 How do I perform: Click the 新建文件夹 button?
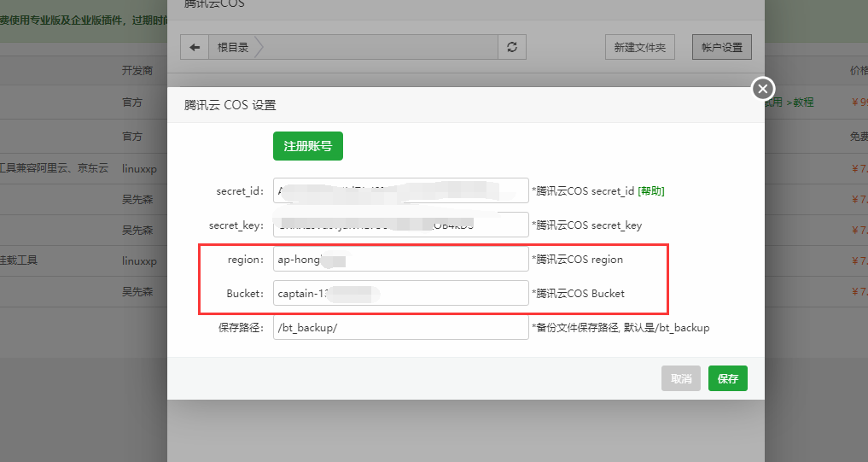point(640,47)
